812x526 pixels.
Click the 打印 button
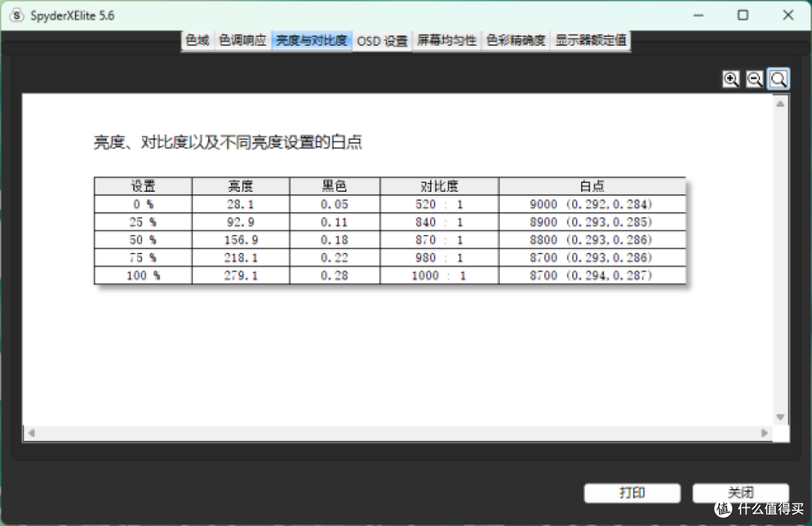[x=632, y=493]
